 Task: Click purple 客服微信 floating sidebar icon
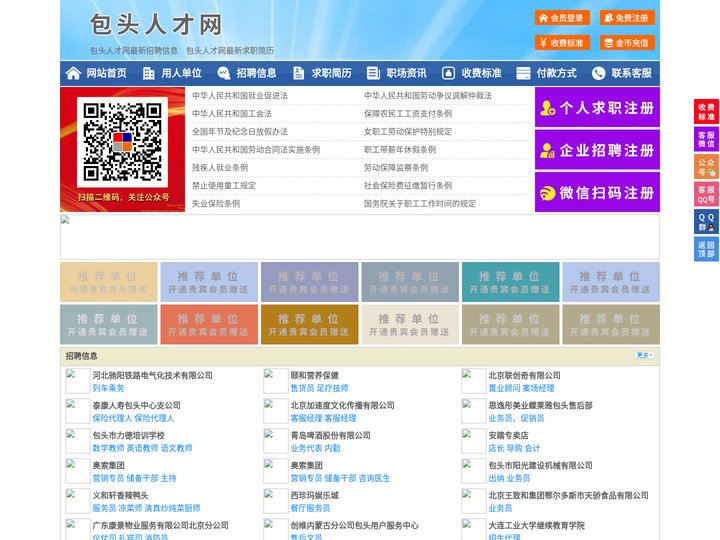tap(706, 139)
